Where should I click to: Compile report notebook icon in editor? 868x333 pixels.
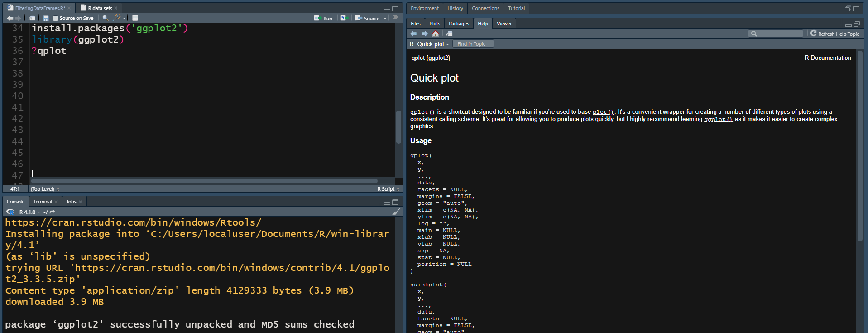pyautogui.click(x=135, y=18)
